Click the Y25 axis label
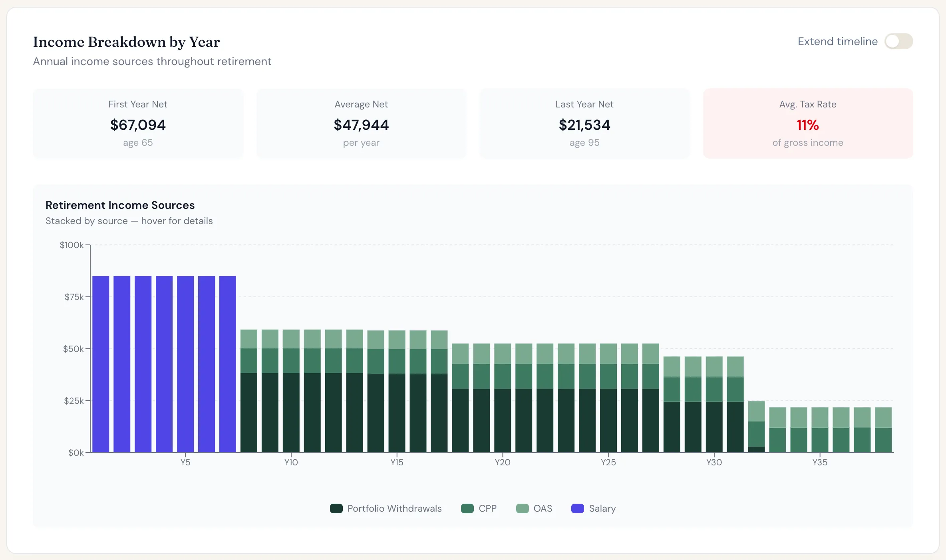Image resolution: width=946 pixels, height=560 pixels. [608, 463]
